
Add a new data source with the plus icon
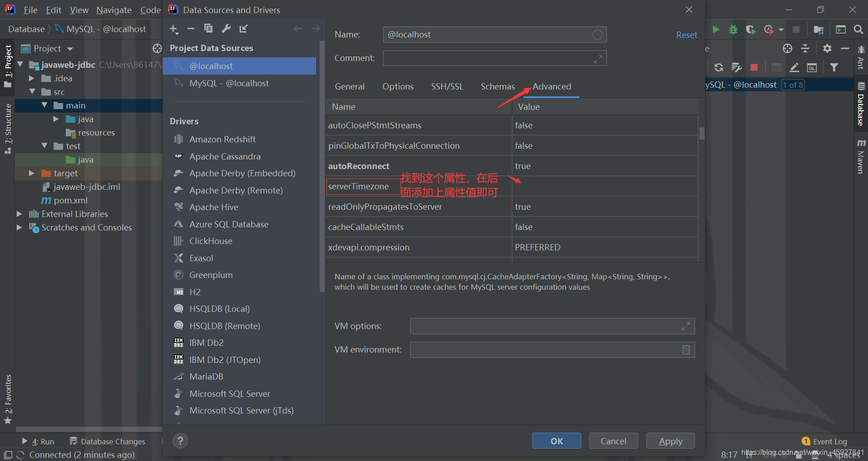174,29
